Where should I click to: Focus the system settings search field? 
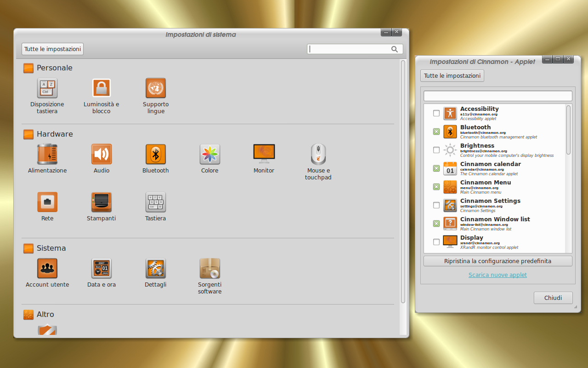click(355, 49)
